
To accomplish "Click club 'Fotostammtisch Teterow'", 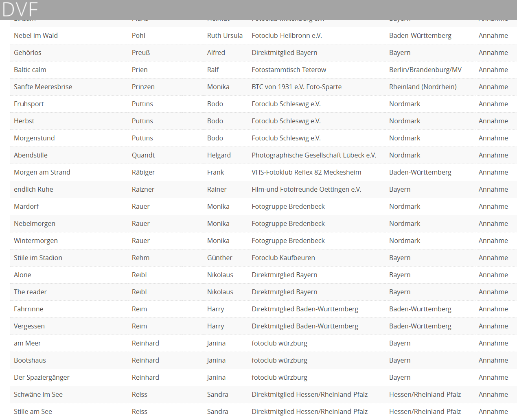I will pyautogui.click(x=289, y=70).
